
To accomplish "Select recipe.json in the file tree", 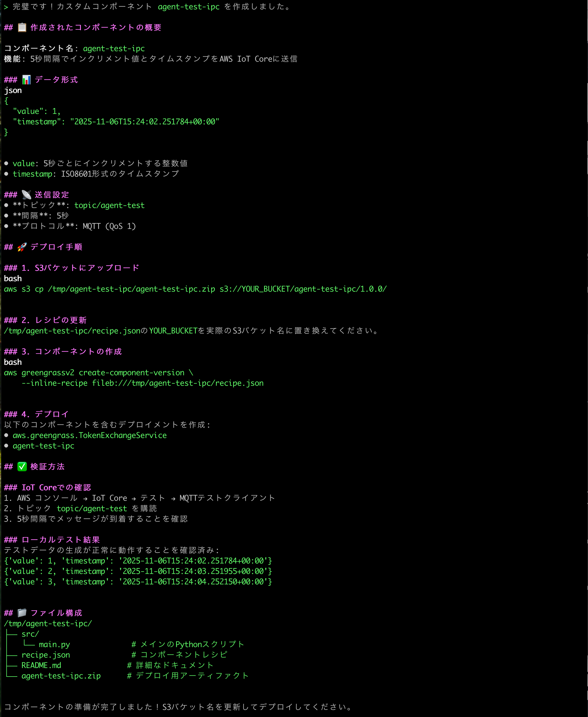I will [46, 655].
